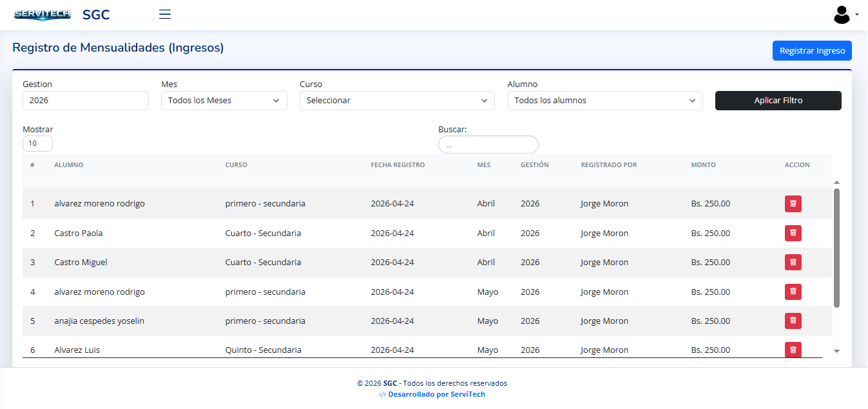Click 'Quinto - Secundaria' course cell
Viewport: 868px width, 409px height.
tap(263, 350)
